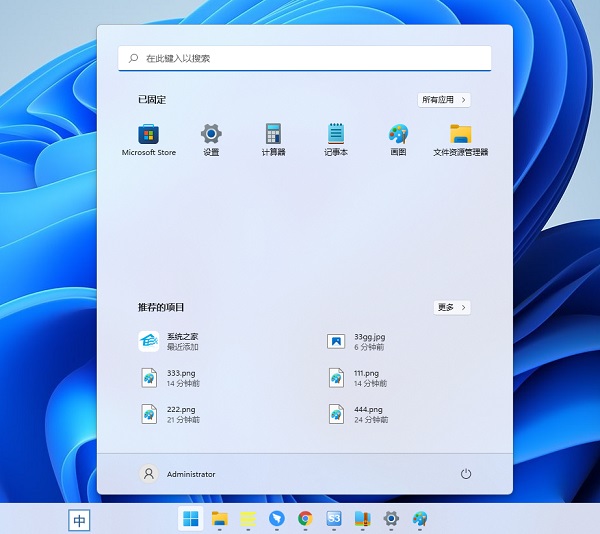Open Google Chrome from the taskbar
The width and height of the screenshot is (600, 534).
tap(305, 518)
